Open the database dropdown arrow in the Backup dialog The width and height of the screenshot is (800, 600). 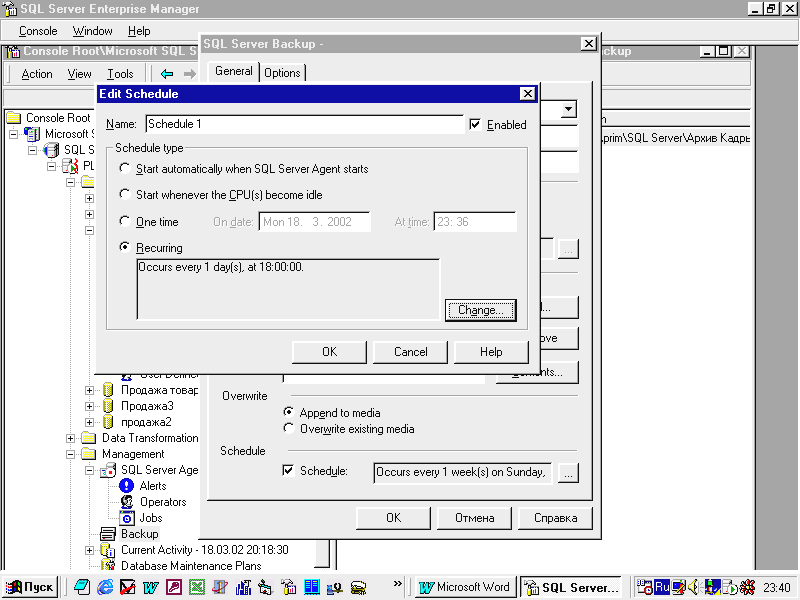[568, 109]
